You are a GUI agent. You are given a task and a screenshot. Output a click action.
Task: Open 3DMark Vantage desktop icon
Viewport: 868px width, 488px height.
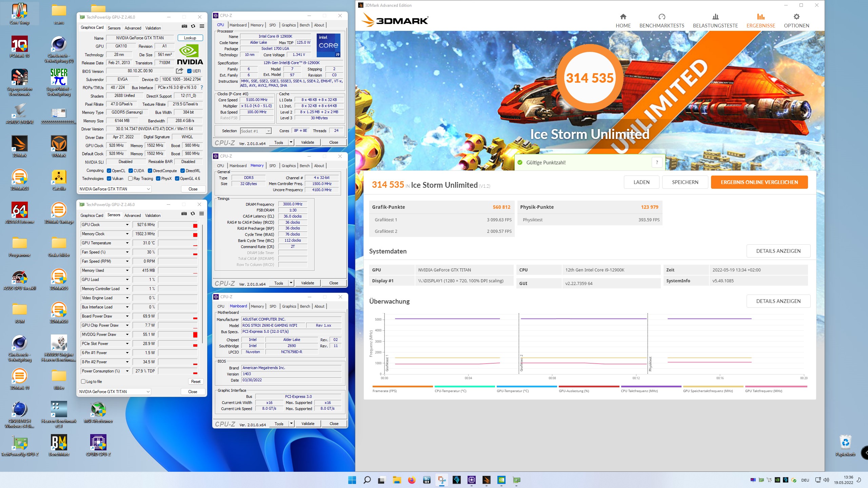(x=59, y=213)
